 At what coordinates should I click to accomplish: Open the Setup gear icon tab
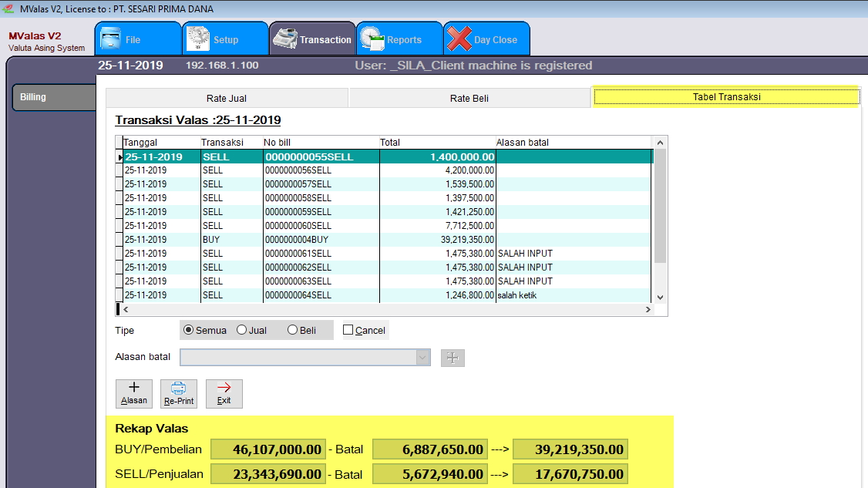(x=199, y=39)
